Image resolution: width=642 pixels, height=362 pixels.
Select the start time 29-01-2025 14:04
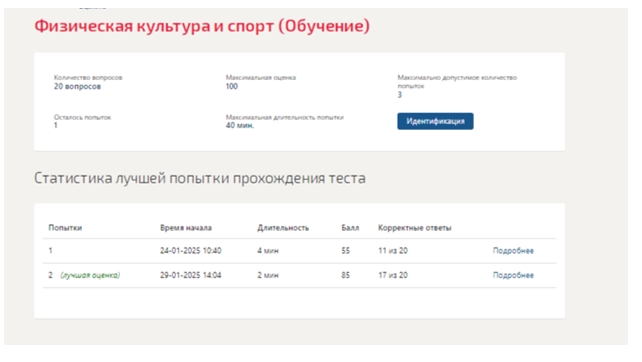191,275
